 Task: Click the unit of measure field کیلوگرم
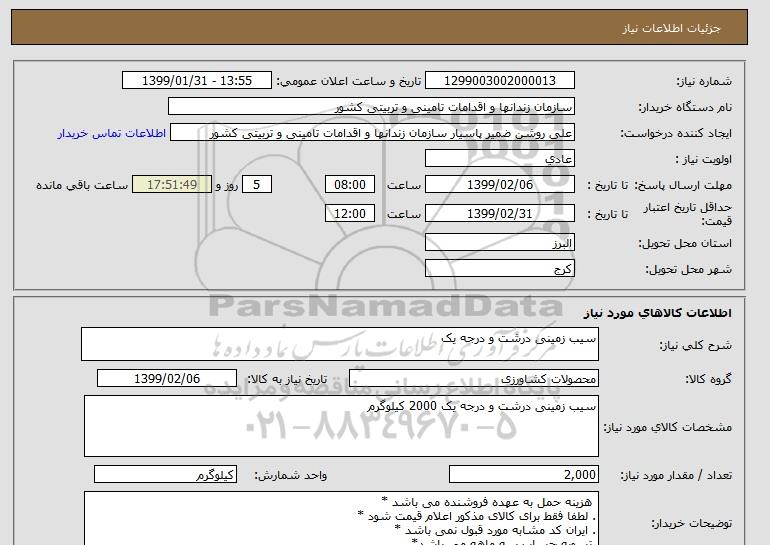[165, 474]
